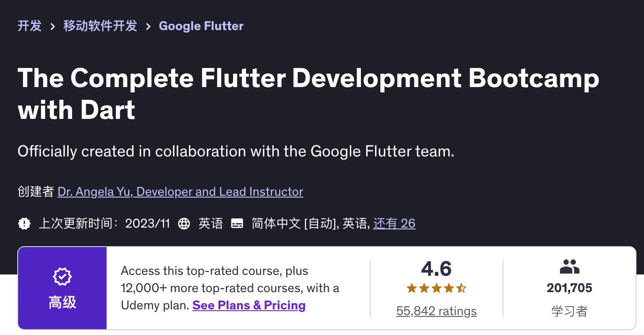Click the 简体中文 [自动] subtitle text
Screen dimensions: 644x335
click(x=294, y=224)
